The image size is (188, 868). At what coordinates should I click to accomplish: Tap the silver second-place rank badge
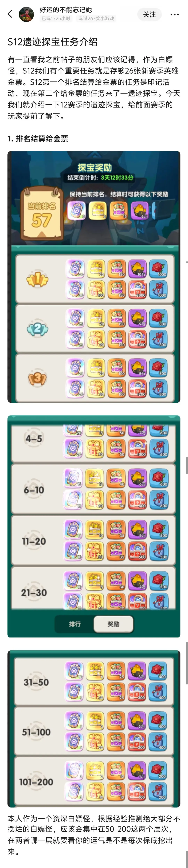(x=37, y=329)
